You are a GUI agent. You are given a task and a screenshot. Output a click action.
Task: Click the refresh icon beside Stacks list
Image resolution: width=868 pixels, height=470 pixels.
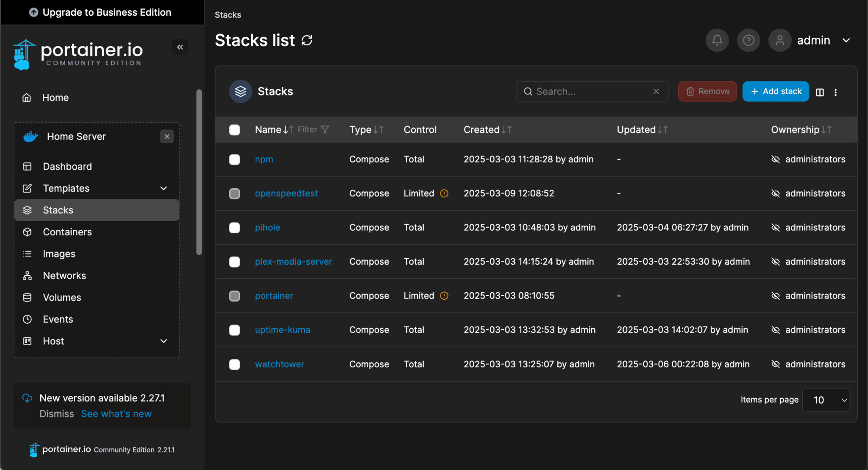[x=307, y=40]
